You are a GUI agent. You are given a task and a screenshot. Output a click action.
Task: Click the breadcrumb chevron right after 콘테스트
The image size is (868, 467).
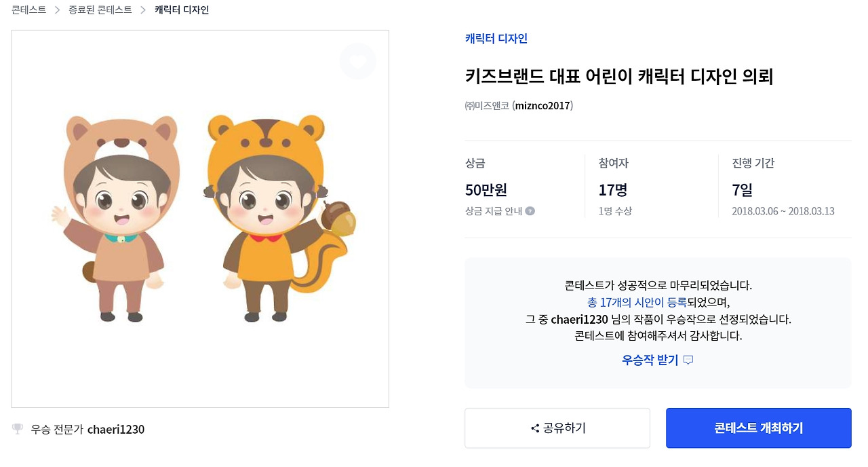tap(58, 10)
